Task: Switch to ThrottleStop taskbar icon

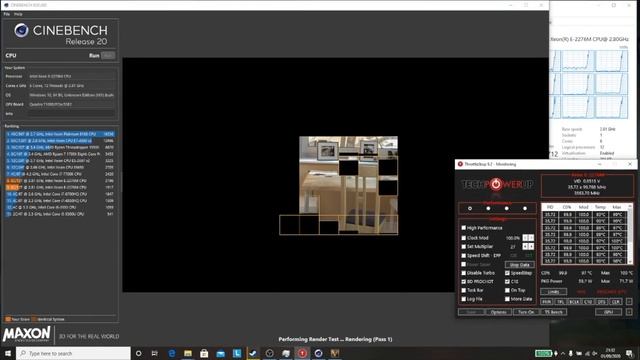Action: [302, 353]
